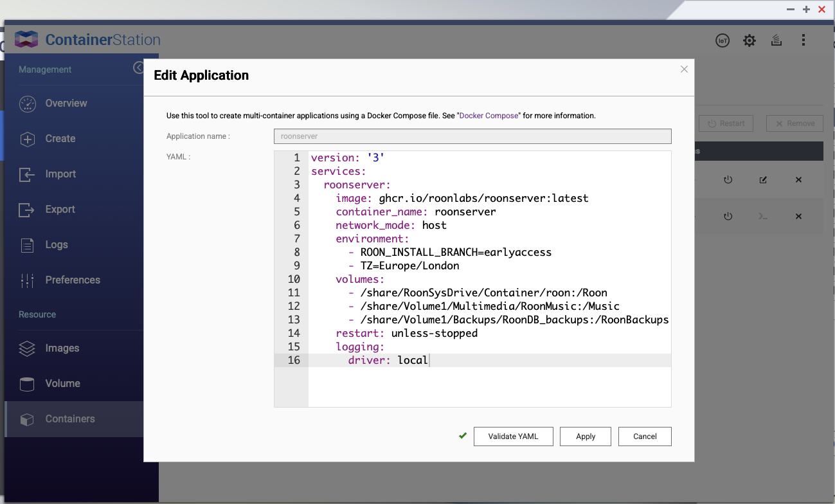
Task: Click the Volume cylinder icon
Action: 27,384
